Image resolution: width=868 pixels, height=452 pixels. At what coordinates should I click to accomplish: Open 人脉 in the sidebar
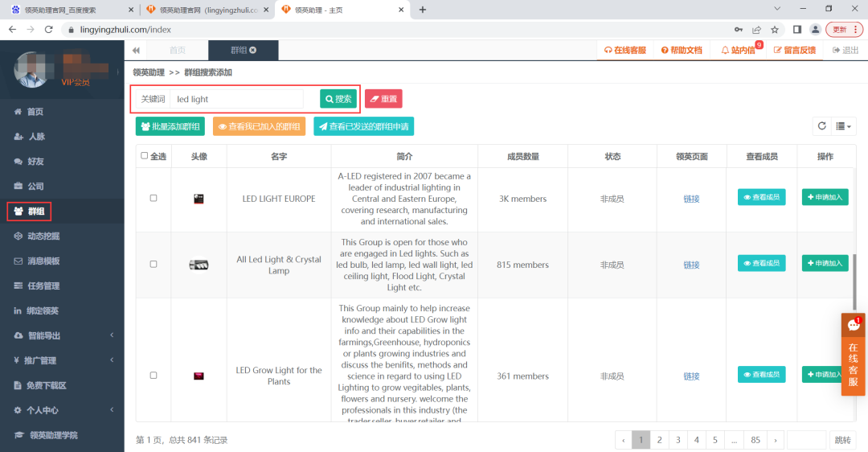(62, 136)
